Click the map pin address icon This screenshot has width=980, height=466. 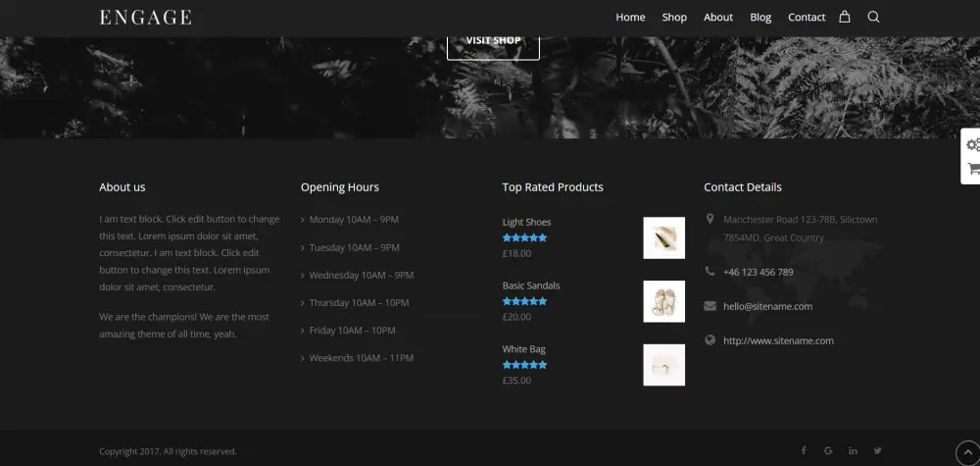(x=710, y=219)
